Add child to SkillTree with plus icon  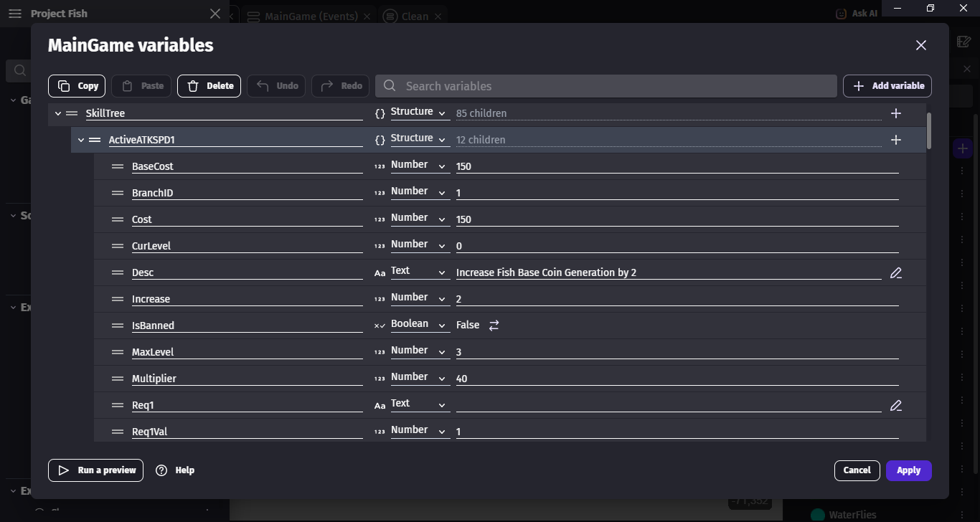[895, 113]
